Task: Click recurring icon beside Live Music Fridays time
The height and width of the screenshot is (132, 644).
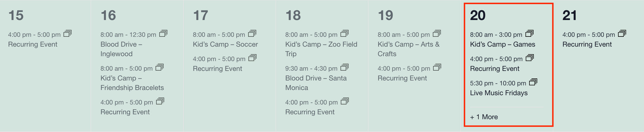Action: pyautogui.click(x=533, y=82)
